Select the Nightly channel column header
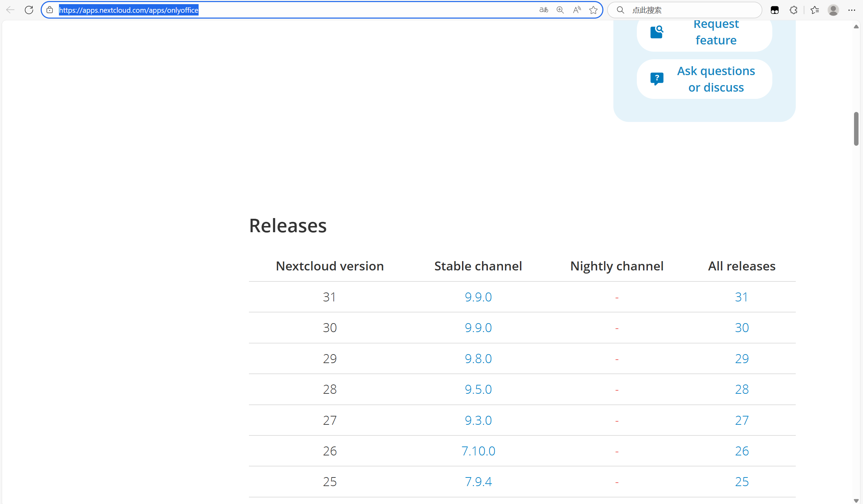863x504 pixels. point(616,266)
